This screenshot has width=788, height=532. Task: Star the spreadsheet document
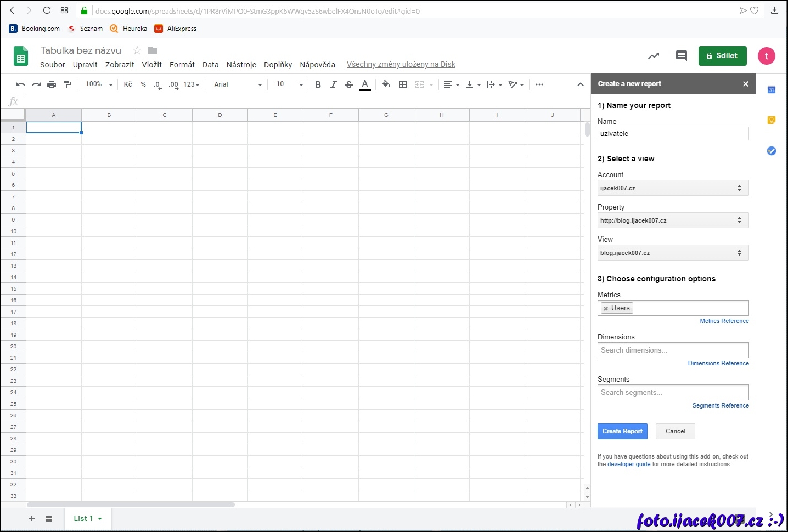coord(137,50)
